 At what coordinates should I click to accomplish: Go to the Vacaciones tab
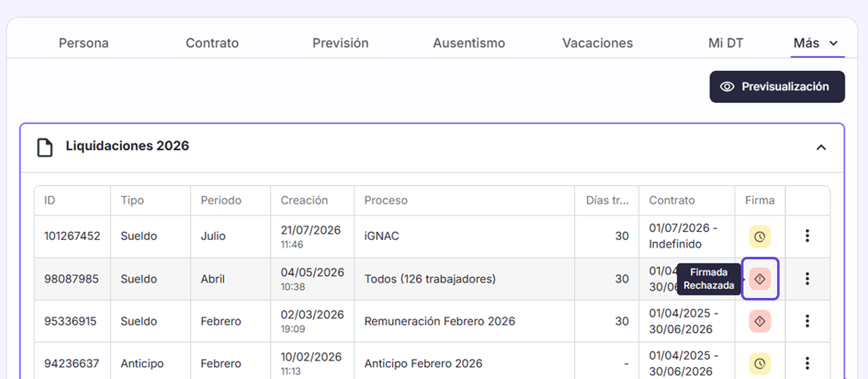pos(598,43)
